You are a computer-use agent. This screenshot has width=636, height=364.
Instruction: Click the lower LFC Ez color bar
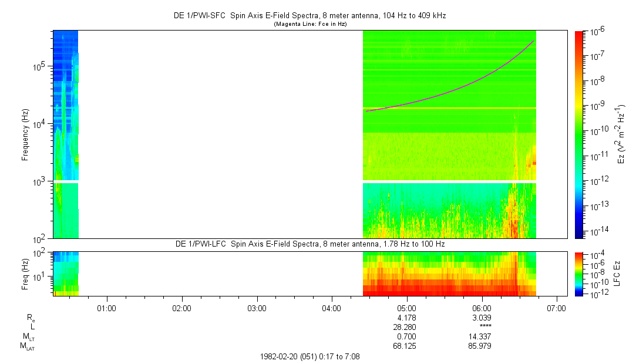click(x=580, y=273)
